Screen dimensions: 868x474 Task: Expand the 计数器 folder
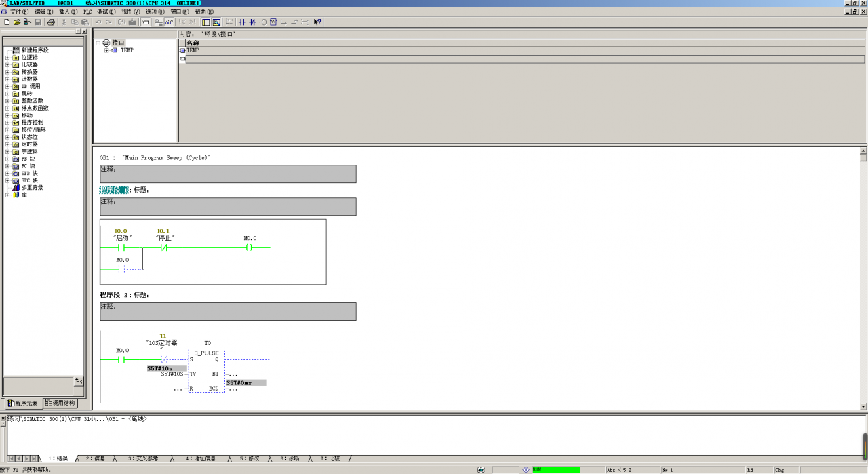pos(7,79)
